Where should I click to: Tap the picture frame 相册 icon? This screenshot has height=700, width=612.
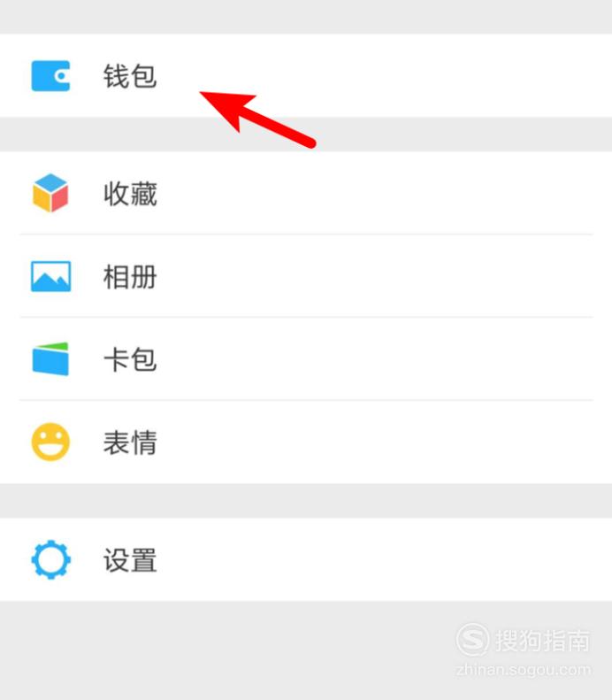[50, 276]
